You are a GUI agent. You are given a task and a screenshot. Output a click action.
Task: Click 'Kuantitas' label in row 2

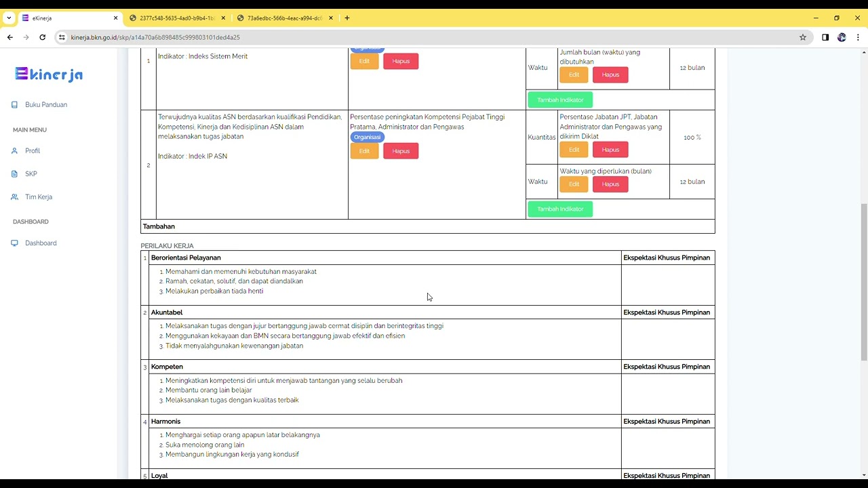(542, 138)
